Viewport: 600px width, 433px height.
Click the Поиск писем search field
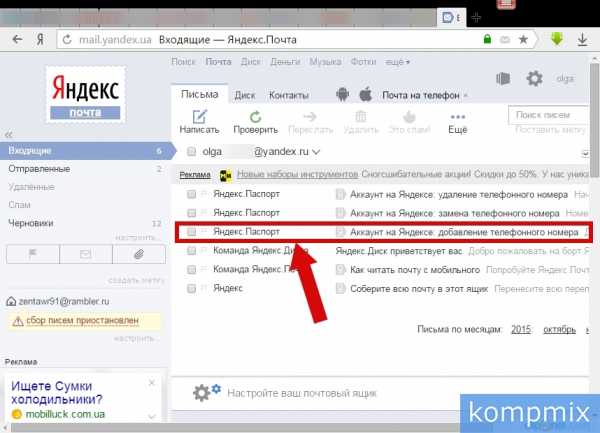coord(548,115)
